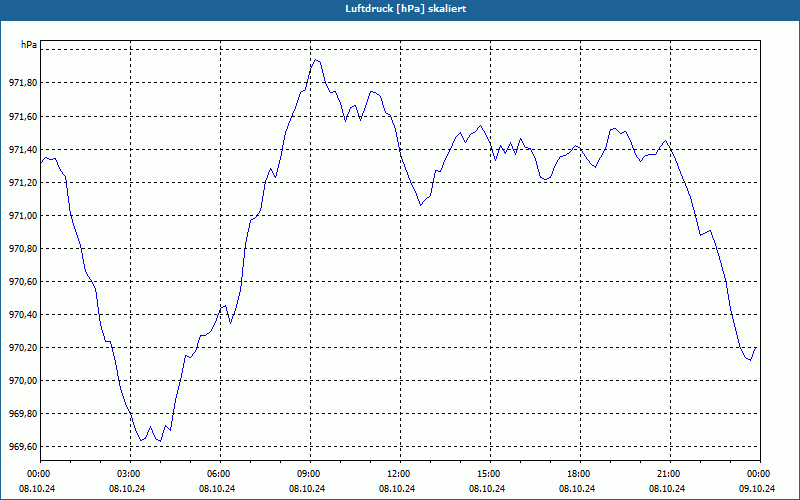The image size is (800, 500).
Task: Select the 970,00 axis value
Action: 24,381
